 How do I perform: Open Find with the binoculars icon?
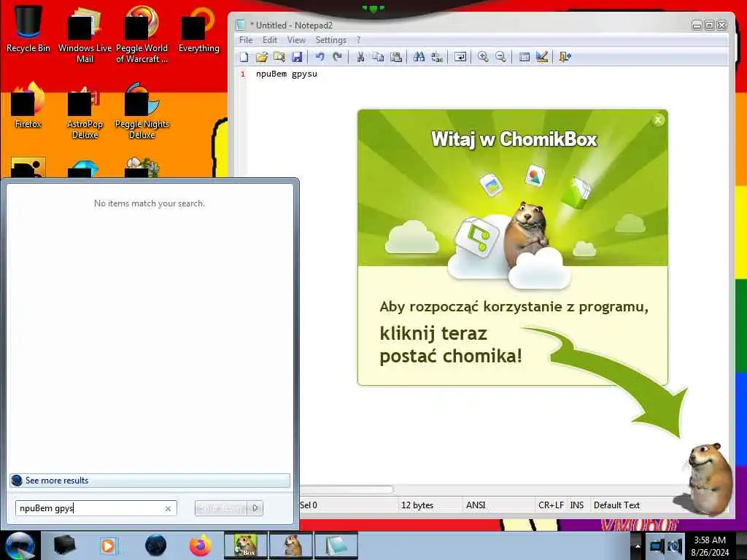(419, 57)
